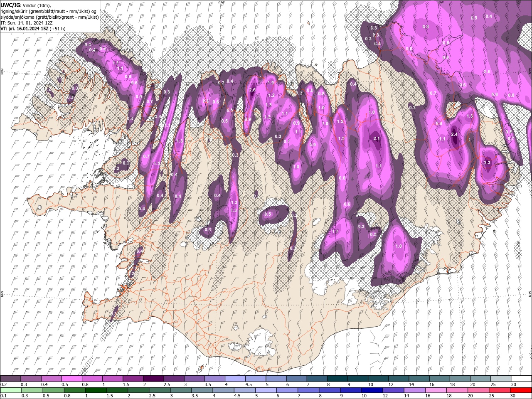Select the crimson rain swatch labeled 25
Image resolution: width=532 pixels, height=399 pixels.
(500, 390)
